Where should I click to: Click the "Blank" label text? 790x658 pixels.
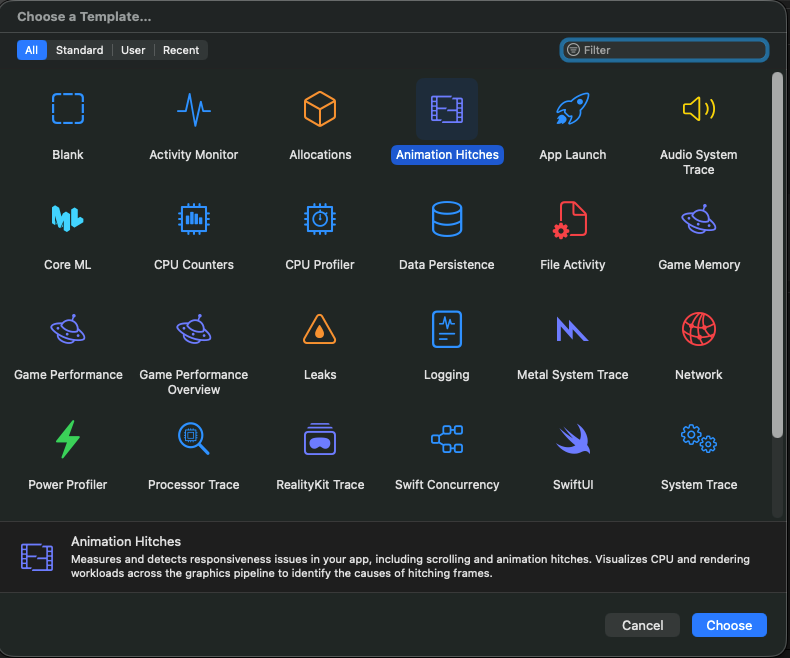tap(68, 155)
